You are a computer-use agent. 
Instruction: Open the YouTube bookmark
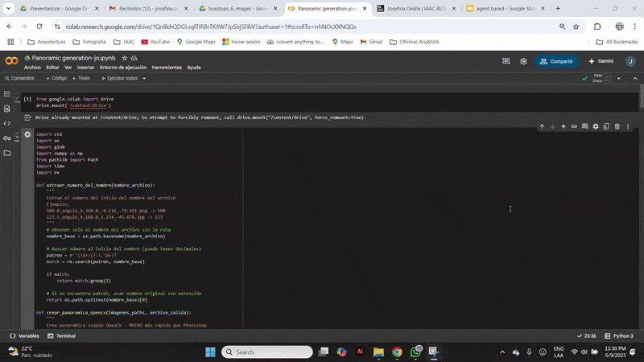click(155, 42)
